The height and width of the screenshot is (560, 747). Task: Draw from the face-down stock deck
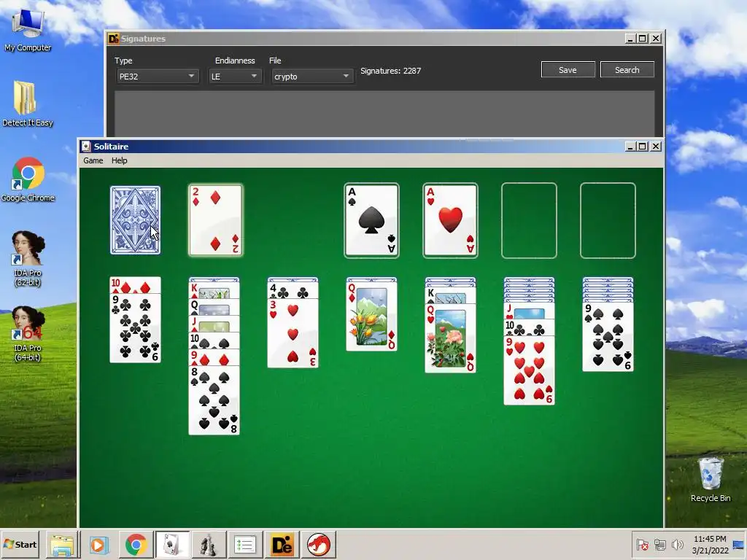(135, 220)
